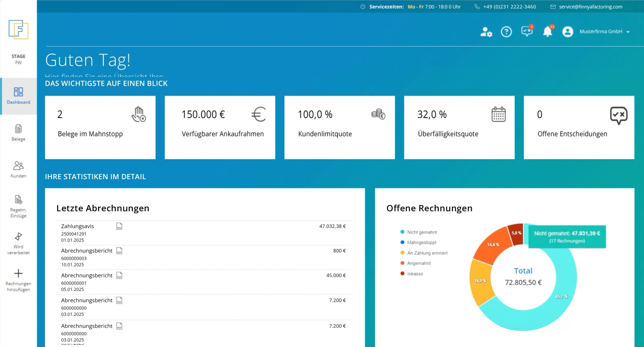The width and height of the screenshot is (644, 347).
Task: Toggle Inkasso legend entry
Action: (x=412, y=274)
